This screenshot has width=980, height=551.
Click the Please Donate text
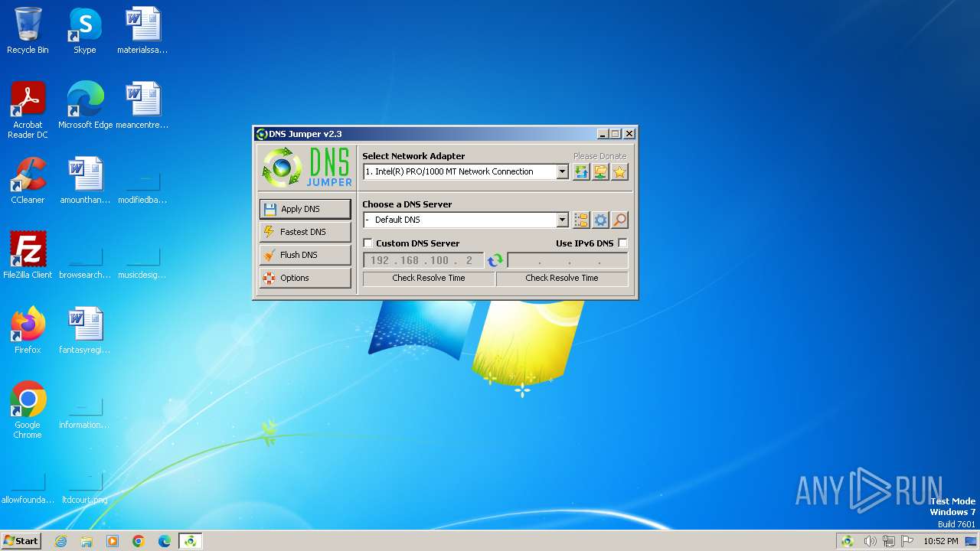[x=599, y=156]
